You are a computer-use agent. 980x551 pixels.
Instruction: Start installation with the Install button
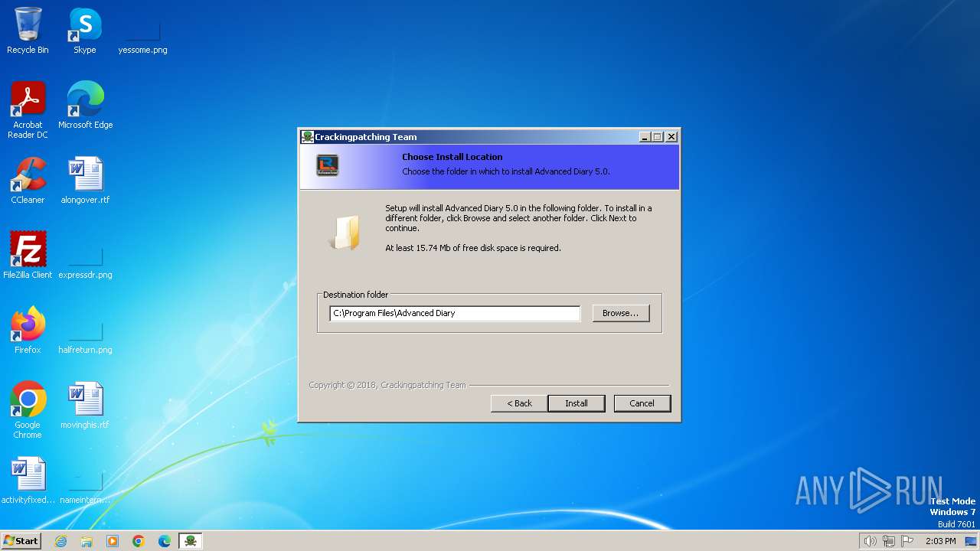click(x=577, y=403)
